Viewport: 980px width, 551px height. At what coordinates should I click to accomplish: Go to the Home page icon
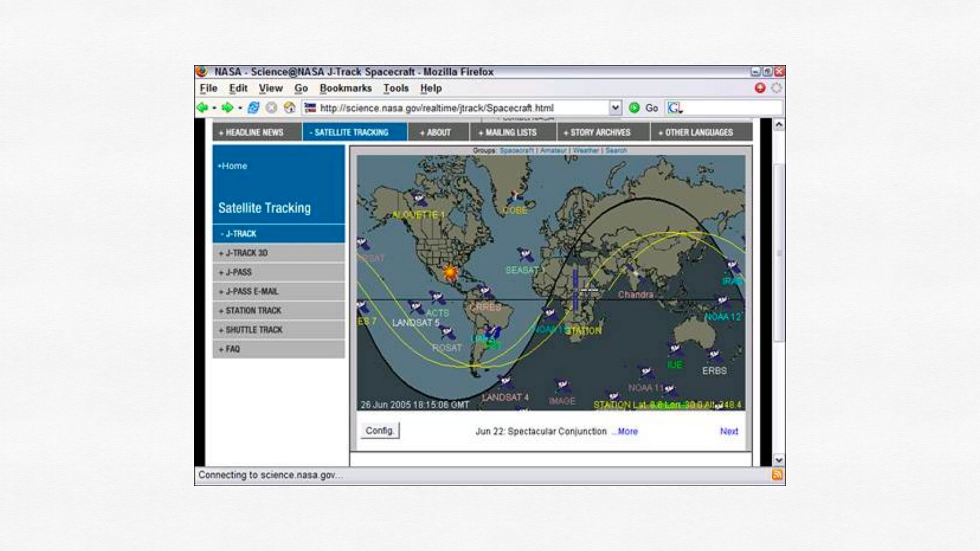click(289, 108)
